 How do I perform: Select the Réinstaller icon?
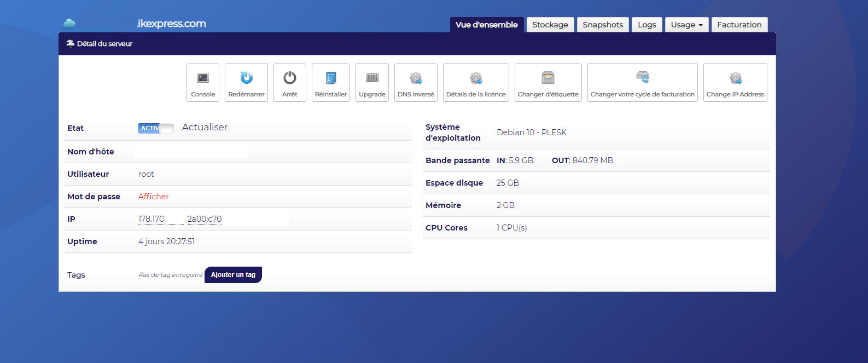[331, 83]
